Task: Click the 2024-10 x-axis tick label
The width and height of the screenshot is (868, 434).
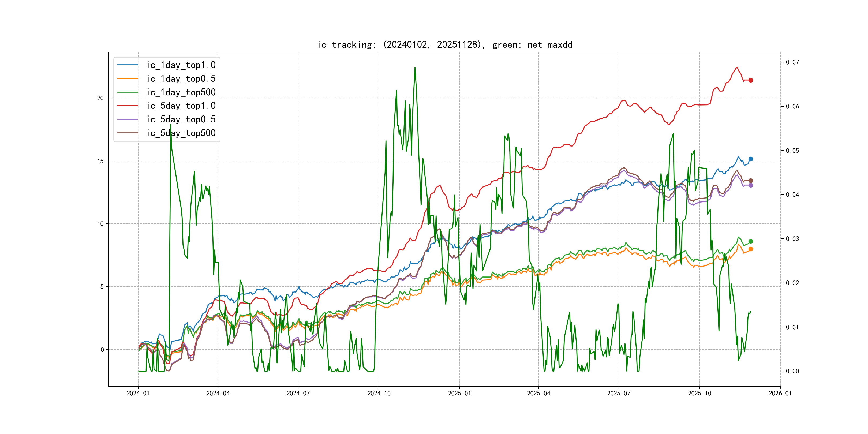Action: point(379,393)
